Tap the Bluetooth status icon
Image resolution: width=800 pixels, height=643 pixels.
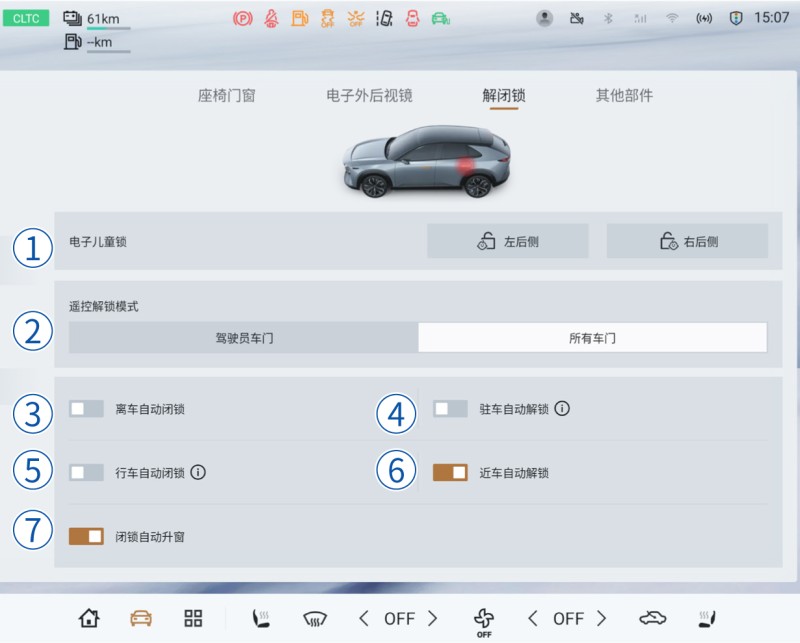(608, 19)
